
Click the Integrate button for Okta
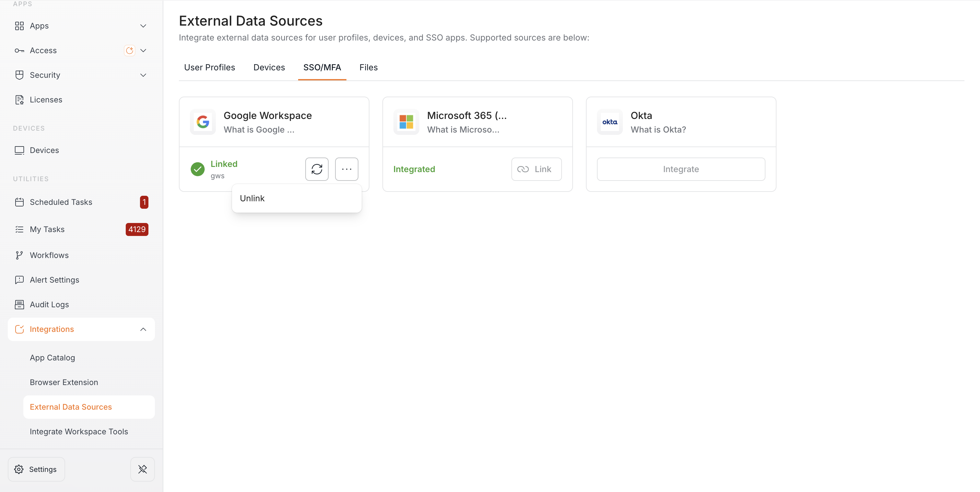(681, 169)
